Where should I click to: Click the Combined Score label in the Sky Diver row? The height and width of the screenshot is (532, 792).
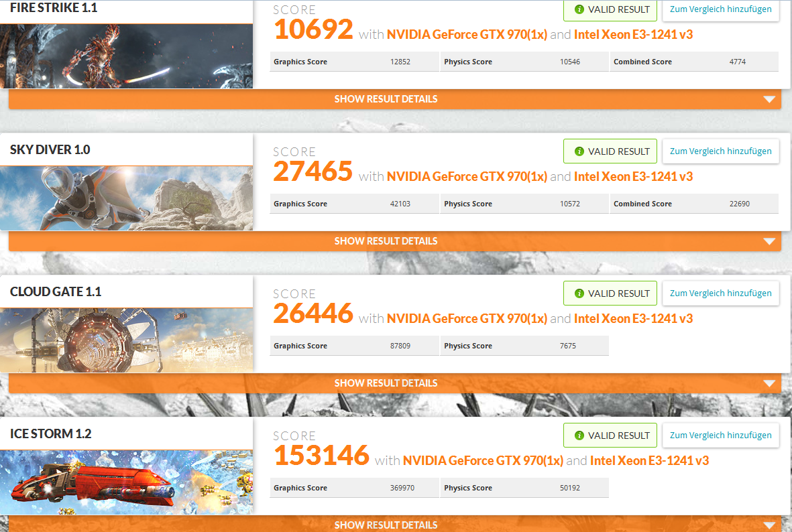click(x=642, y=204)
